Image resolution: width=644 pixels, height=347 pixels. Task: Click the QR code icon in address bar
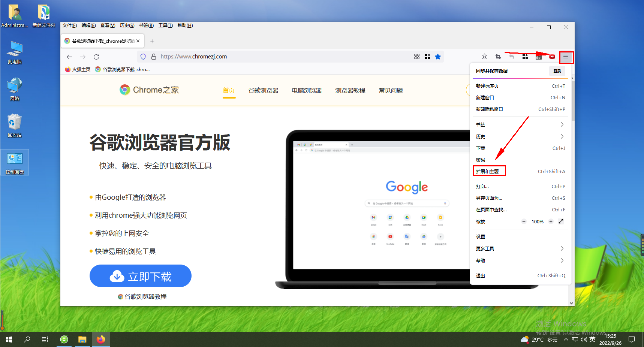(417, 57)
